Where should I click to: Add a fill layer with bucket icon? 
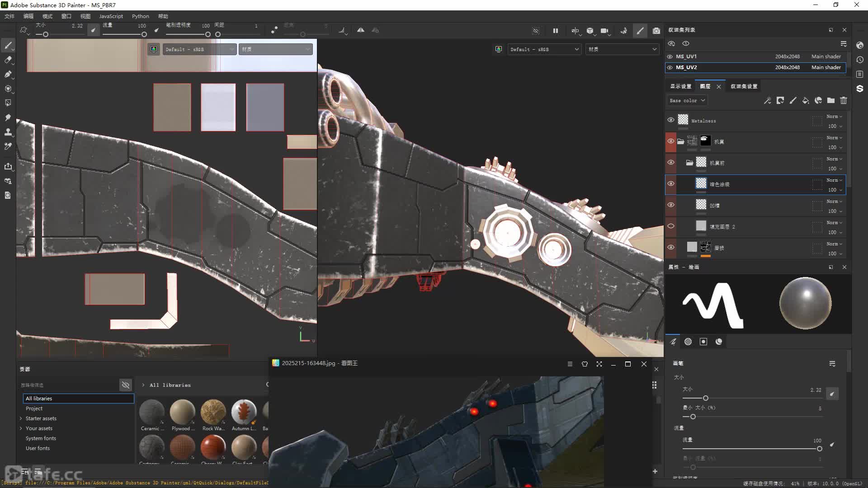coord(806,100)
